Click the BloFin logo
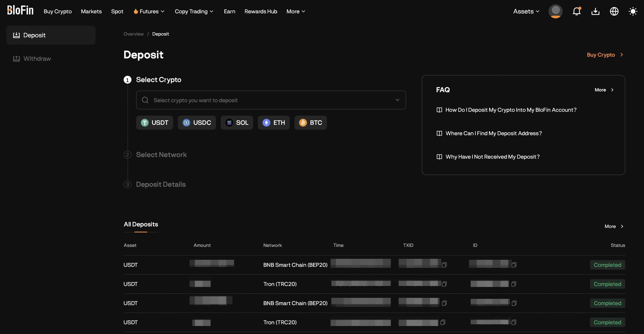644x334 pixels. tap(20, 11)
